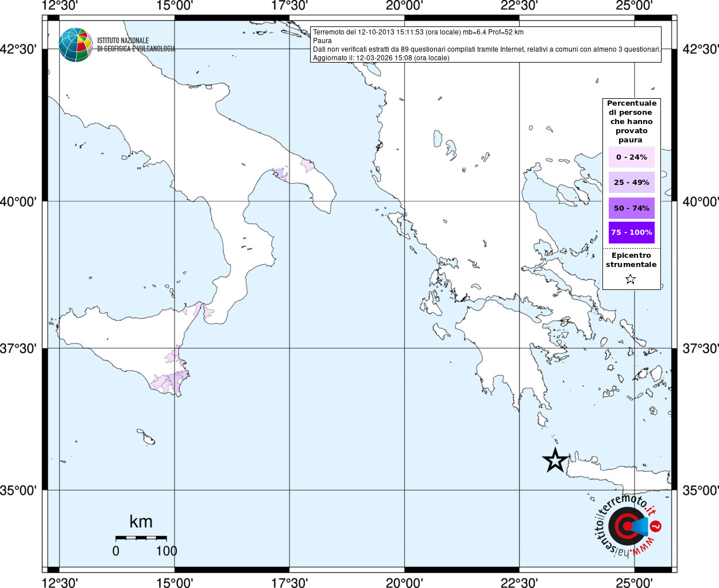Select the 25 - 49% legend swatch

[631, 182]
